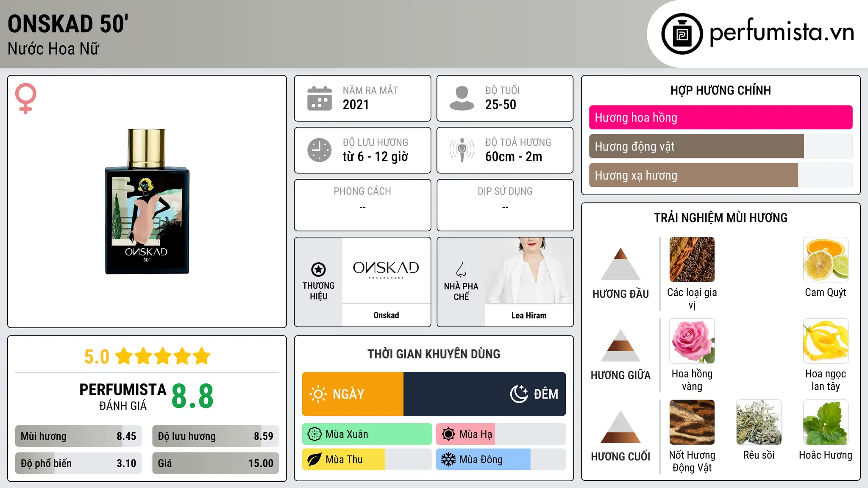This screenshot has width=868, height=488.
Task: Open the Rêu sồi note image
Action: 759,422
